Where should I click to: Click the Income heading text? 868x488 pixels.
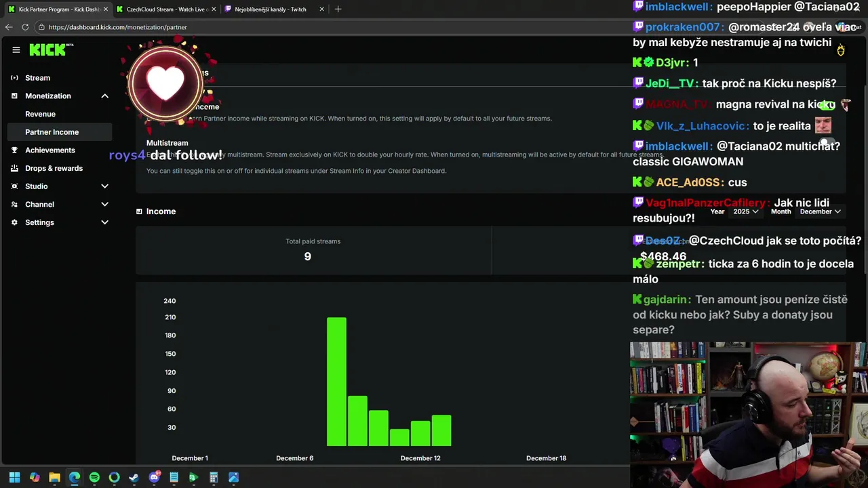[161, 211]
